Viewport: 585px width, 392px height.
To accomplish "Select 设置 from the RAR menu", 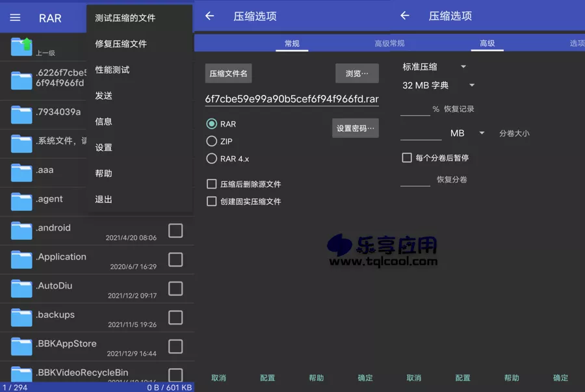I will pos(103,148).
